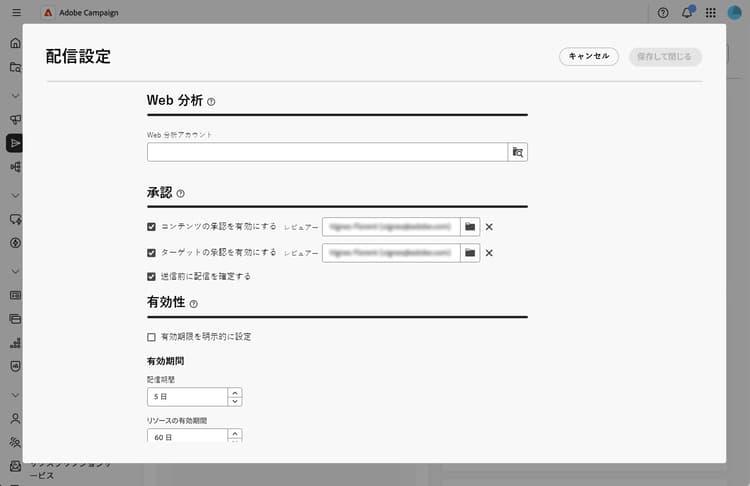The image size is (750, 486).
Task: Click the disabled 保存して閉じる button
Action: tap(665, 56)
